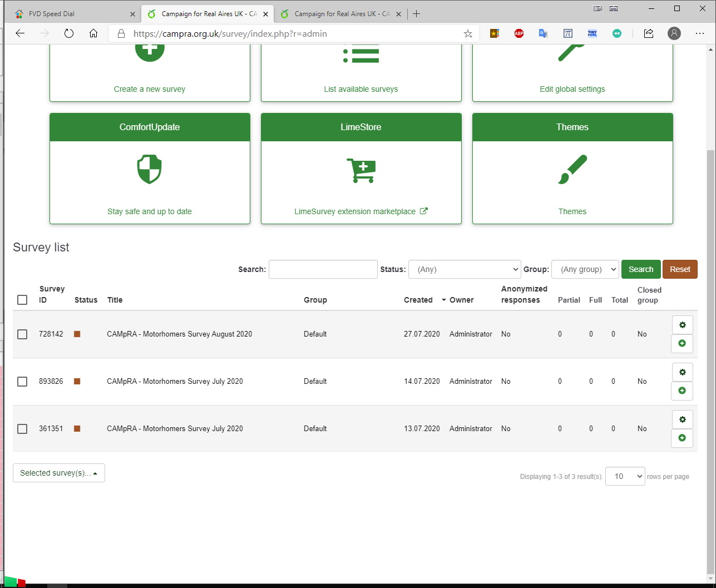Sort the survey list by Created column
Screen dimensions: 716x588
pos(418,300)
